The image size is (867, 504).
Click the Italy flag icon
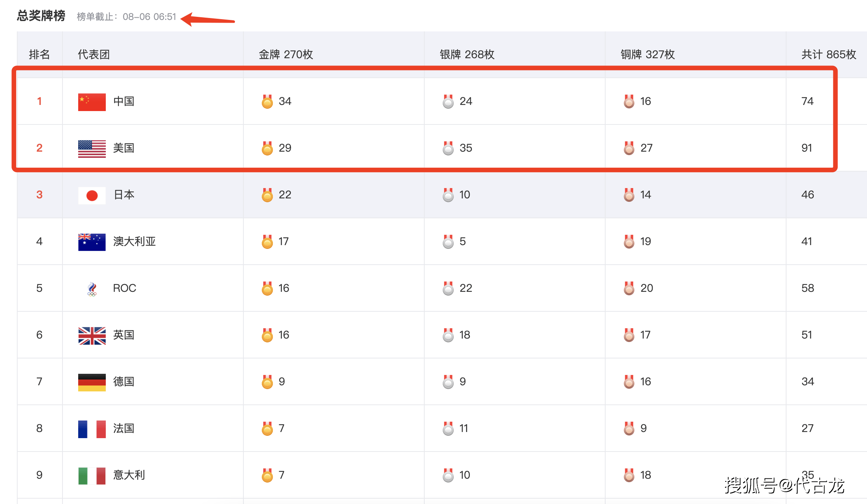click(x=92, y=476)
